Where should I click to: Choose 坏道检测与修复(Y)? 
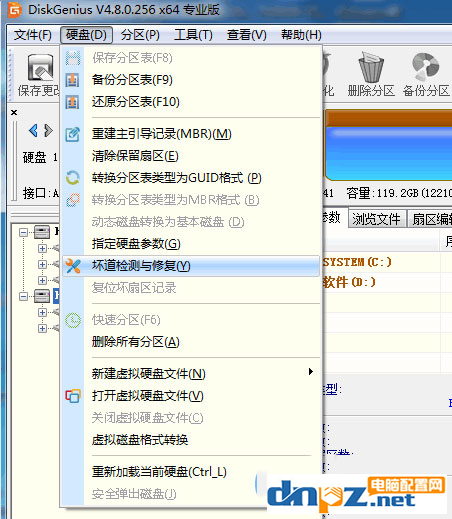pos(191,266)
